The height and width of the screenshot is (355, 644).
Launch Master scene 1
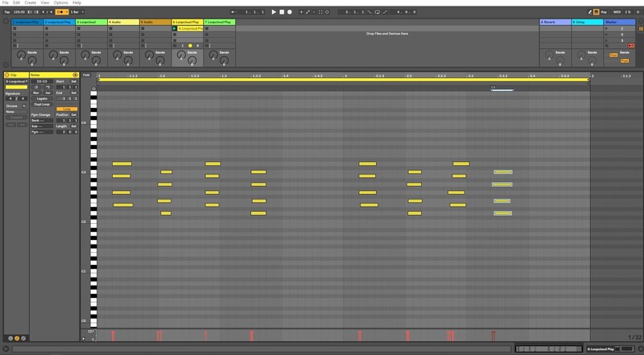click(x=607, y=28)
